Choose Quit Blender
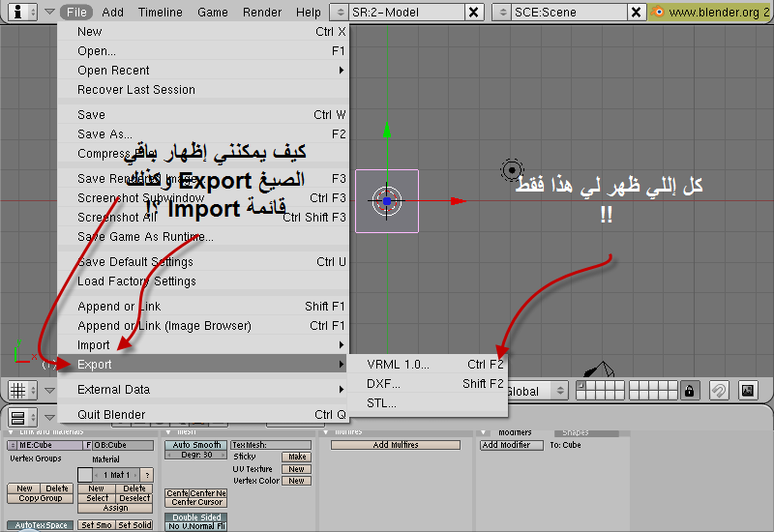The image size is (774, 532). [203, 415]
